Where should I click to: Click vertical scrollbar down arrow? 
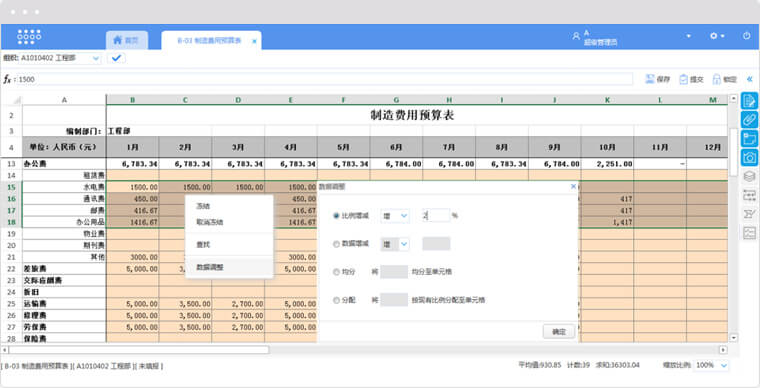[x=733, y=338]
